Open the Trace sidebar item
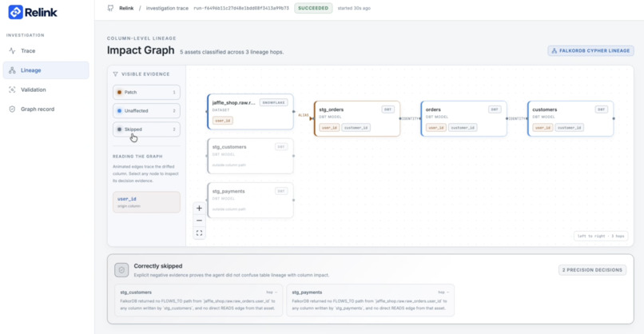 point(46,51)
